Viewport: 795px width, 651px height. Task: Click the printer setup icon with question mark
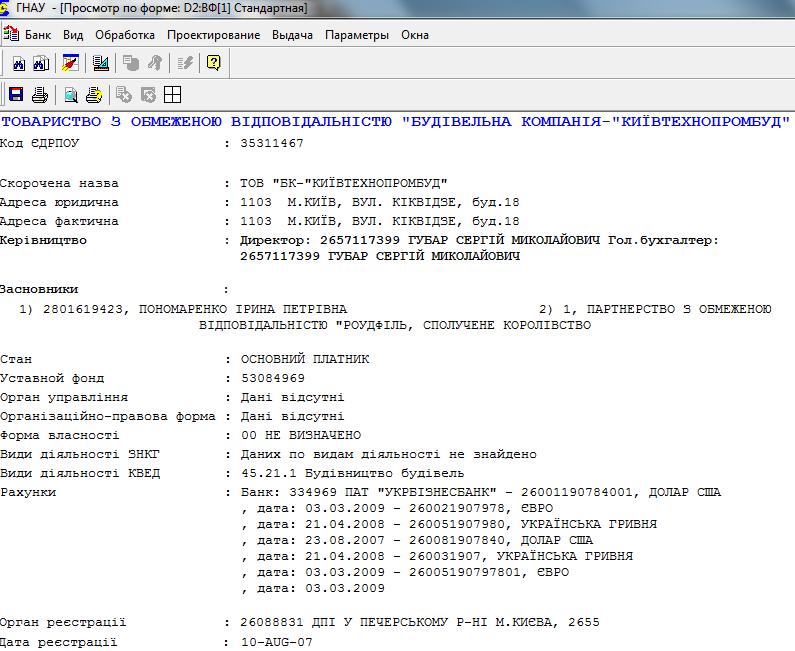pos(93,95)
